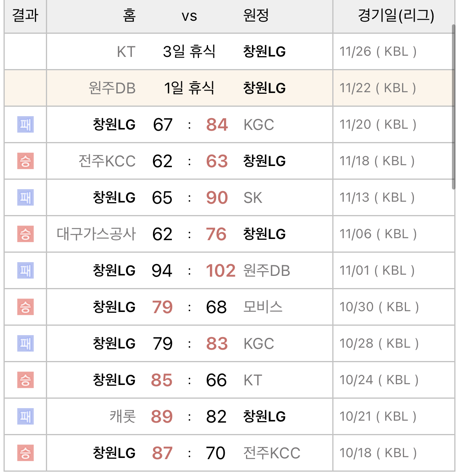The width and height of the screenshot is (459, 476).
Task: Select the 결과 column header
Action: pos(25,16)
